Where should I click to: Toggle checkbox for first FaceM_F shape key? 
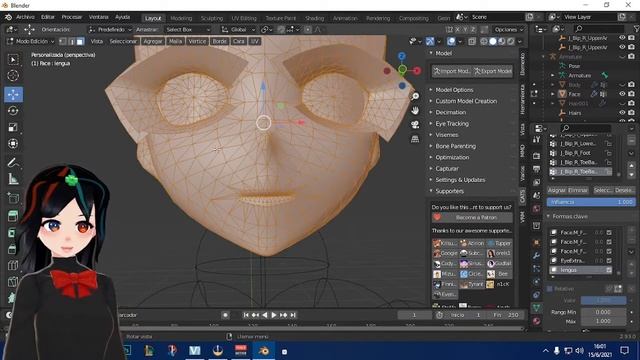click(609, 232)
